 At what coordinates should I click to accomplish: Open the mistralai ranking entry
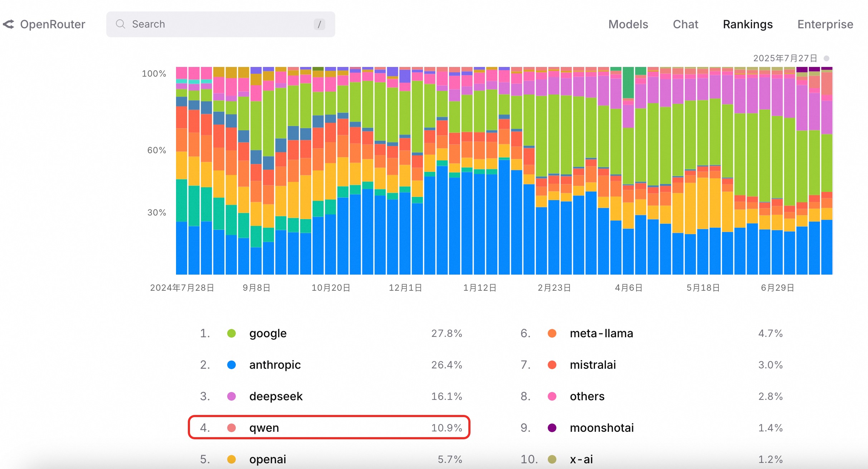pyautogui.click(x=652, y=365)
